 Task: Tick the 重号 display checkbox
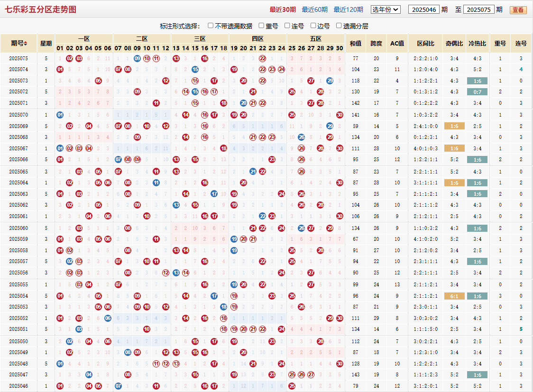[x=261, y=26]
